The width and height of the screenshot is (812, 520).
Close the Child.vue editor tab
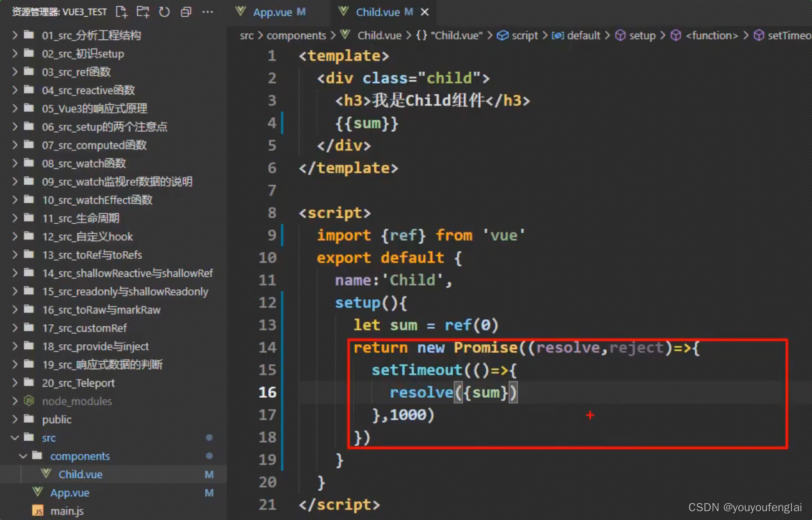point(425,12)
